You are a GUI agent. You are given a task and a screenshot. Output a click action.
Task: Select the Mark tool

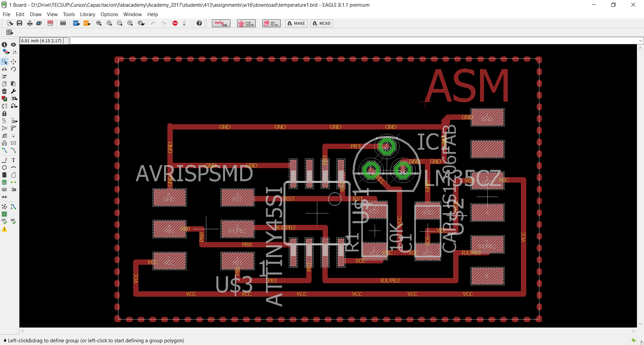click(x=15, y=52)
